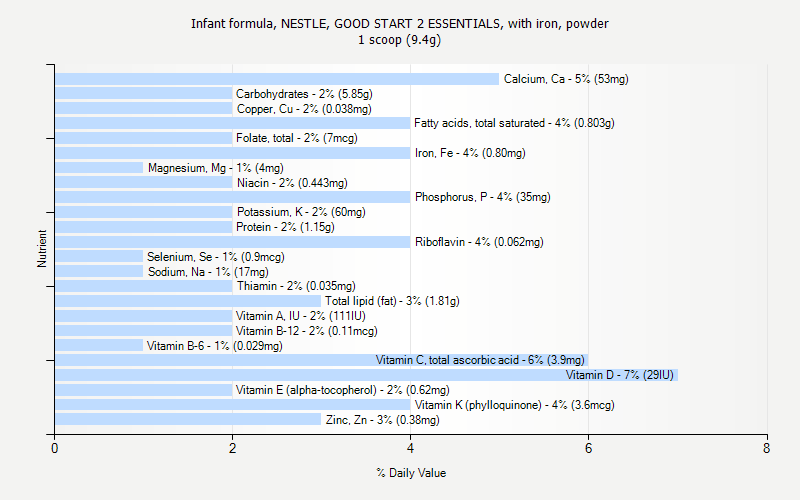Screen dimensions: 800x500
Task: Select the 'Riboflavin - 4% (0.062mg)' label
Action: tap(479, 242)
